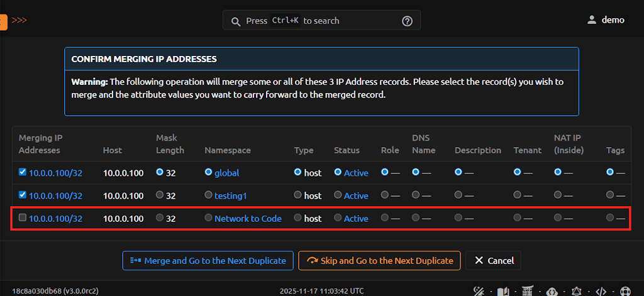Uncheck the global row merge checkbox
The image size is (644, 296).
(23, 172)
